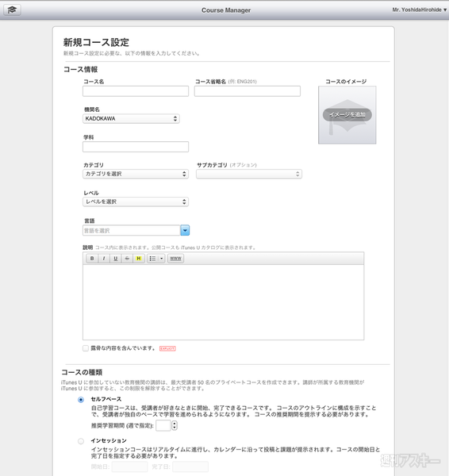Toggle underline formatting in description editor
Image resolution: width=449 pixels, height=476 pixels.
pyautogui.click(x=115, y=259)
